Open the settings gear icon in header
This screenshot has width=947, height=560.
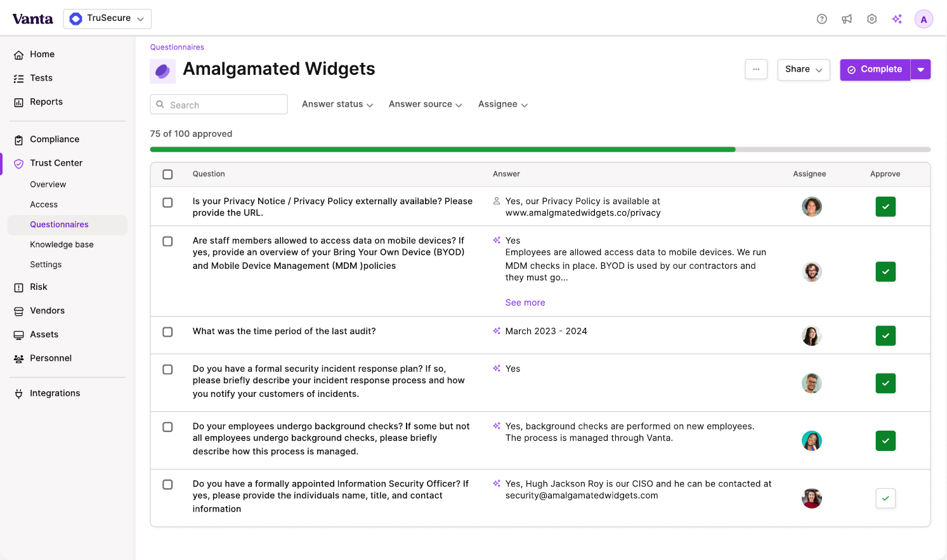tap(872, 19)
